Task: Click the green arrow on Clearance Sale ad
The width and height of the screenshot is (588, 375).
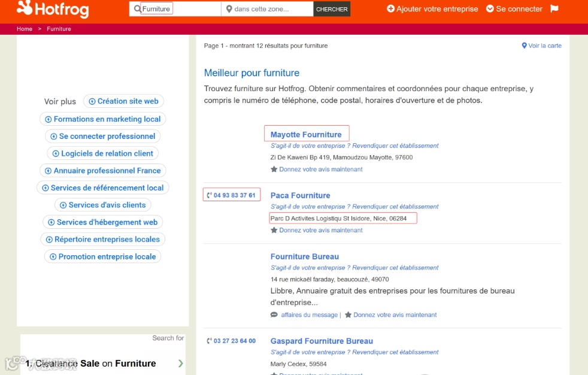Action: point(181,364)
